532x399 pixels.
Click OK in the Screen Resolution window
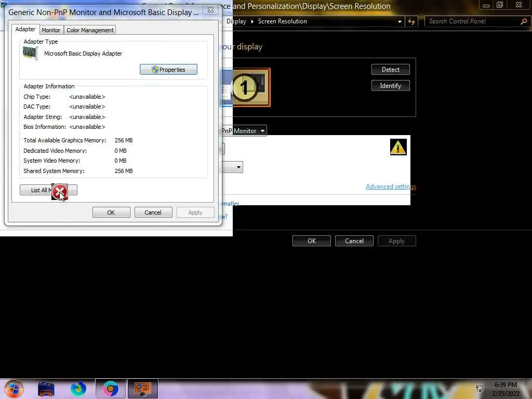click(312, 241)
